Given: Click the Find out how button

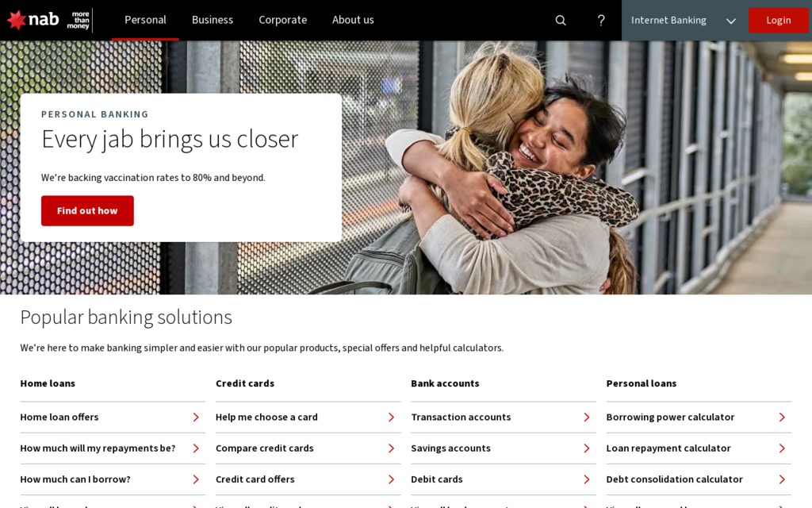Looking at the screenshot, I should [x=87, y=211].
